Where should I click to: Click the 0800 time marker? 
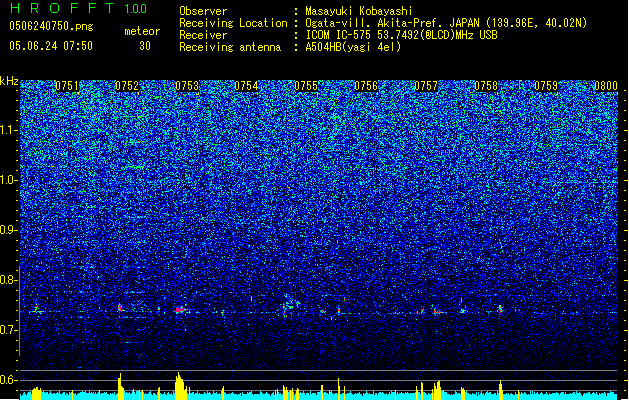pyautogui.click(x=606, y=86)
